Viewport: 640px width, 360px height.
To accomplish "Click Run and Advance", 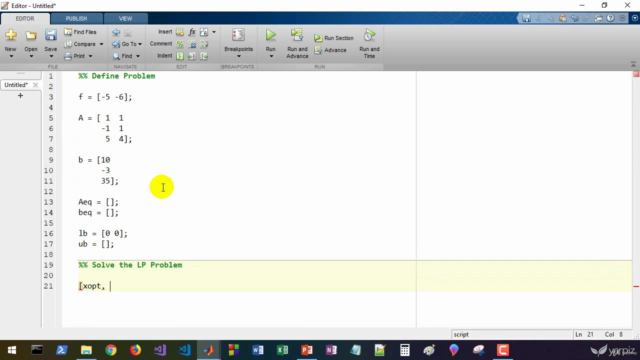I will [297, 43].
